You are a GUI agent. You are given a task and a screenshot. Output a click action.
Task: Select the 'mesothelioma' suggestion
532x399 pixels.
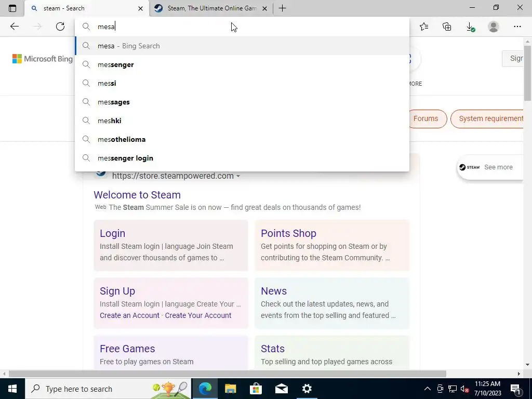242,139
